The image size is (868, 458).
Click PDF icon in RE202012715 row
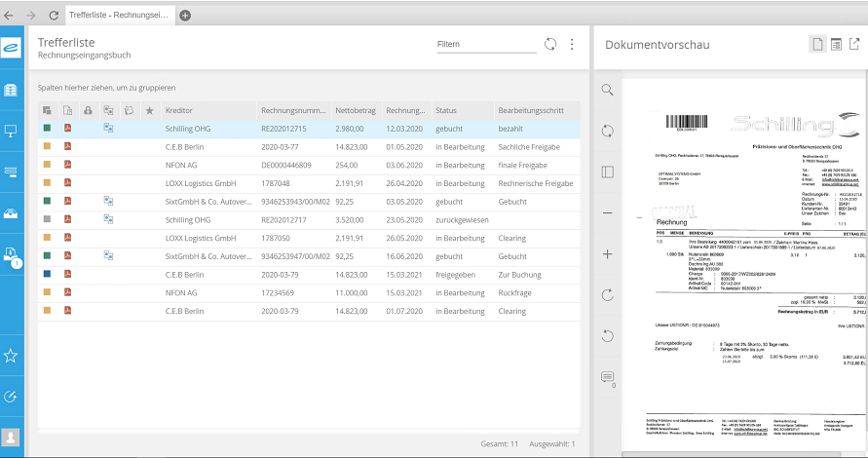[67, 129]
